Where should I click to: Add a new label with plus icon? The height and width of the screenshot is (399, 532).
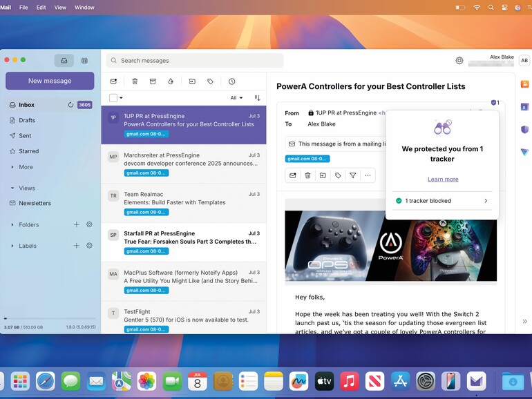tap(77, 246)
